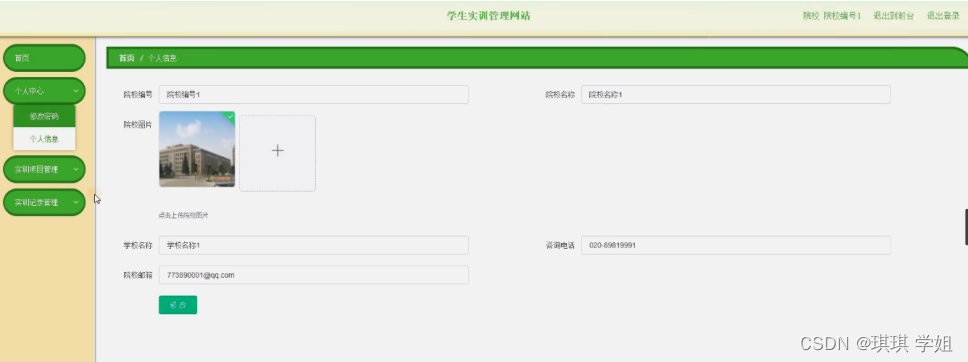Expand the 实训记录管理 menu

click(44, 203)
